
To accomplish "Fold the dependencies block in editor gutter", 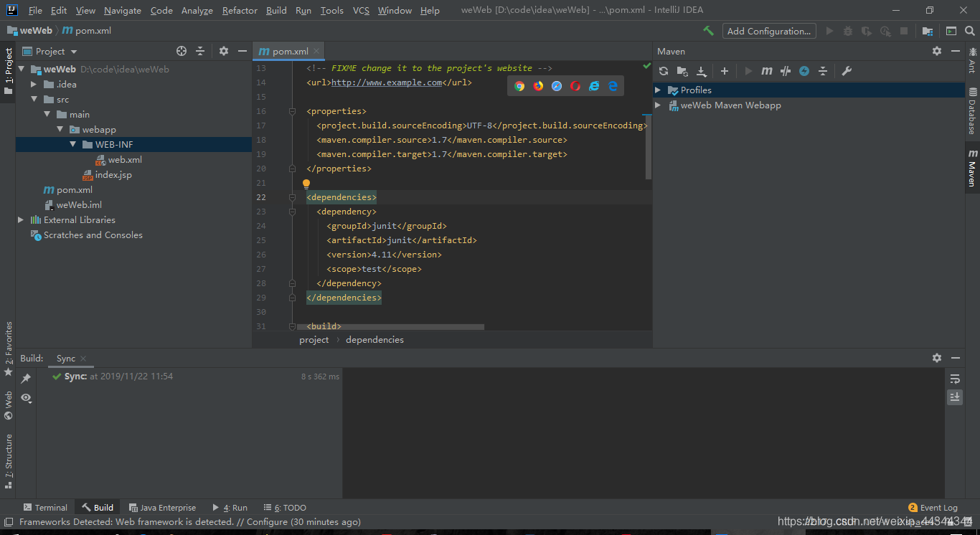I will (292, 197).
